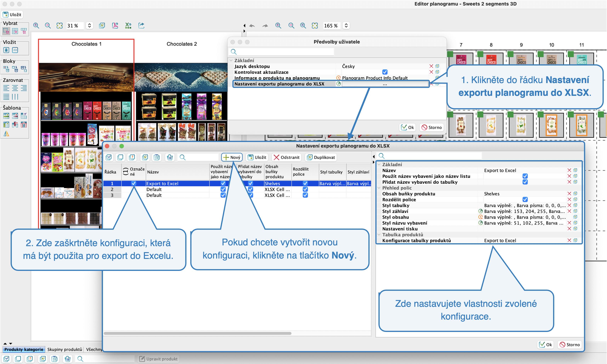Image resolution: width=607 pixels, height=364 pixels.
Task: Align left icon under Zarovnat
Action: click(x=6, y=88)
